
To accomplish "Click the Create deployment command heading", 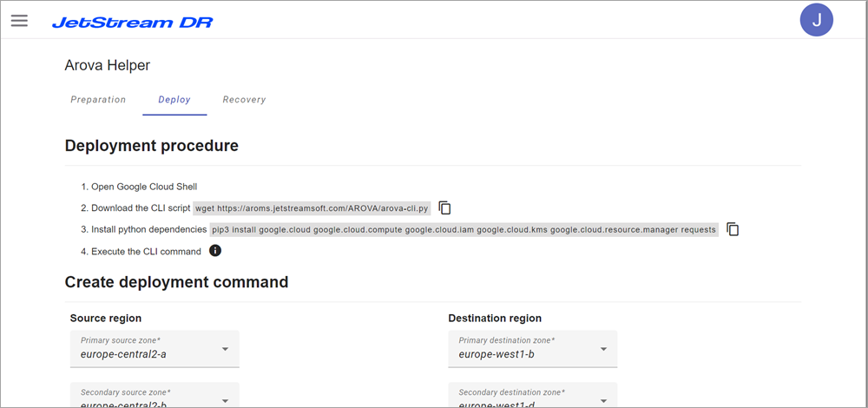I will click(x=176, y=282).
